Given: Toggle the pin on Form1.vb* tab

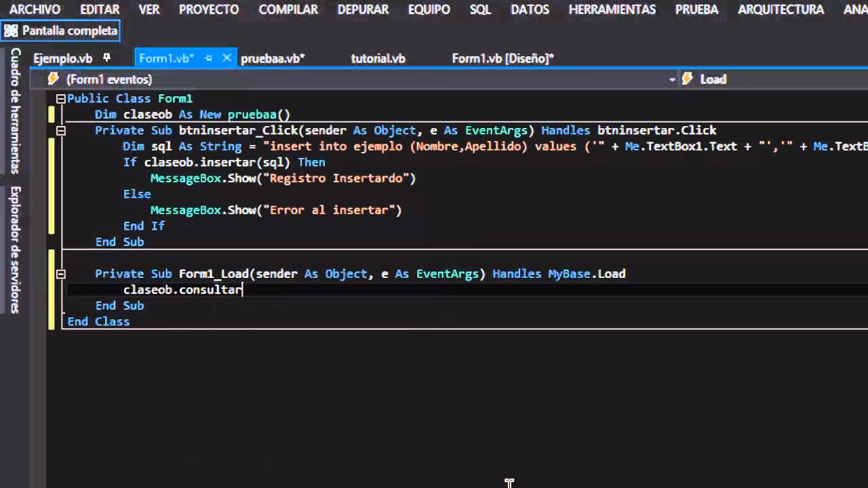Looking at the screenshot, I should (x=209, y=58).
